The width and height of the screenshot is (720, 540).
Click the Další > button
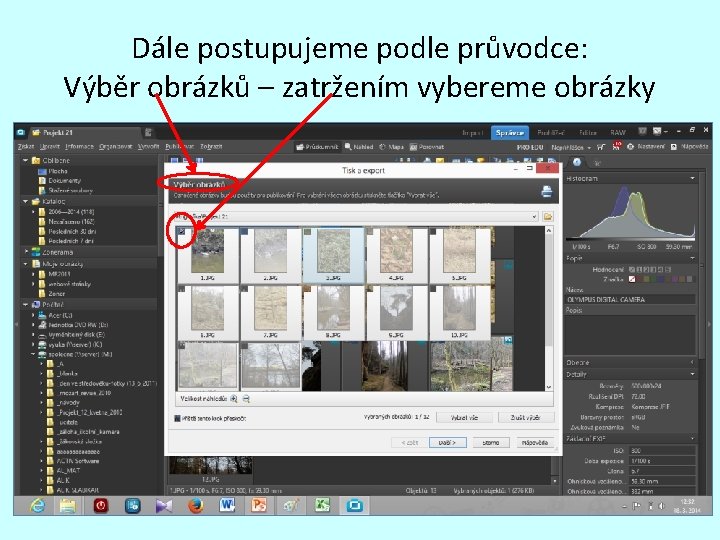[448, 443]
